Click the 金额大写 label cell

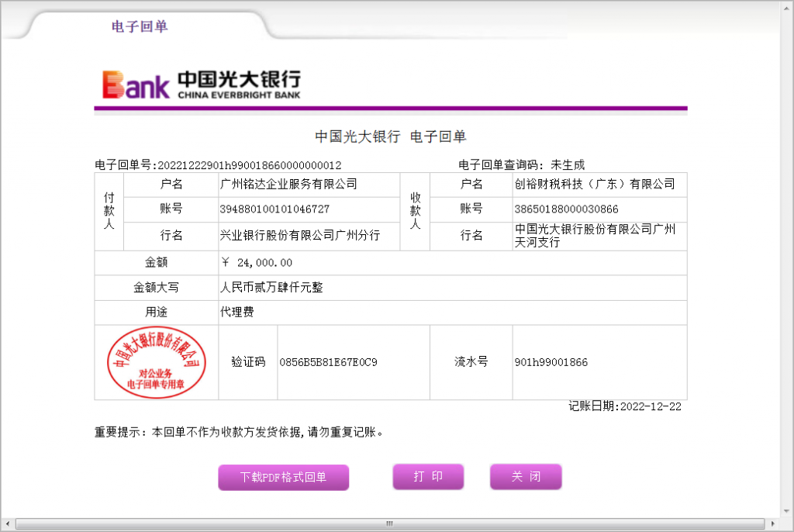(157, 288)
